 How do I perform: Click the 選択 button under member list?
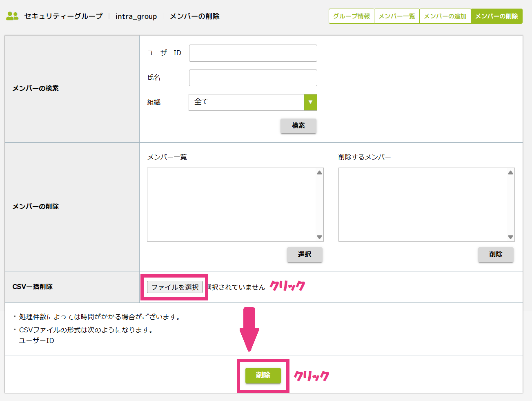305,254
